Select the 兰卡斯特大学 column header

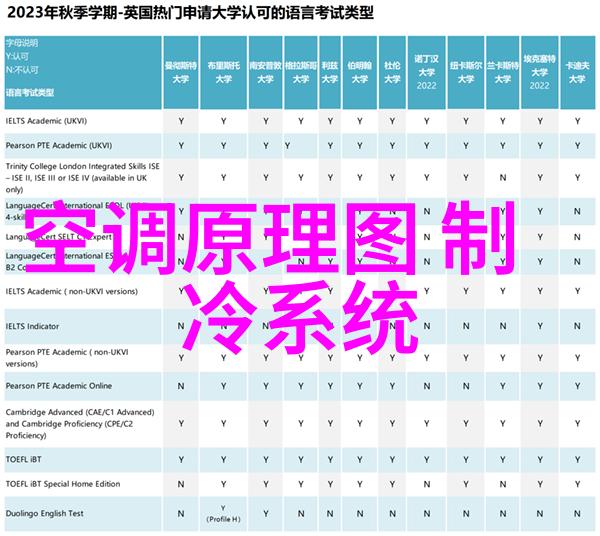(x=501, y=70)
